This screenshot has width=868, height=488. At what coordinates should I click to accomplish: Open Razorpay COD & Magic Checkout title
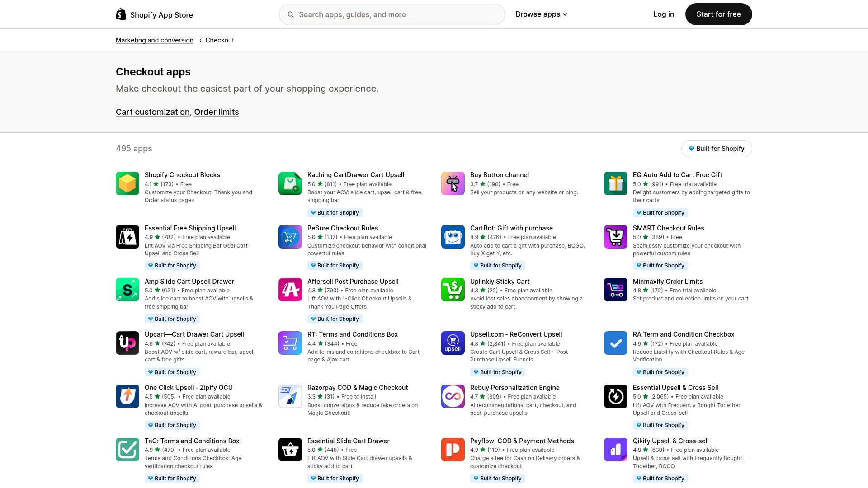click(358, 388)
